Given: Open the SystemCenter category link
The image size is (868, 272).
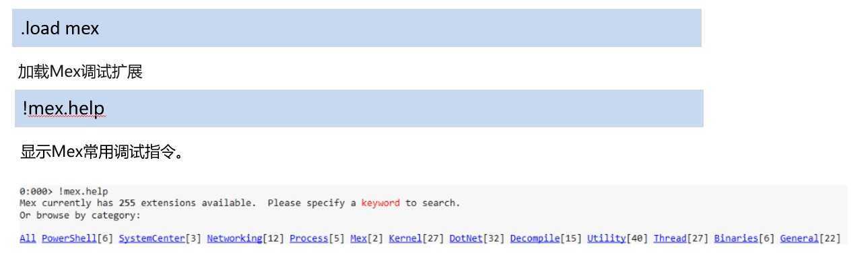Looking at the screenshot, I should (x=152, y=238).
